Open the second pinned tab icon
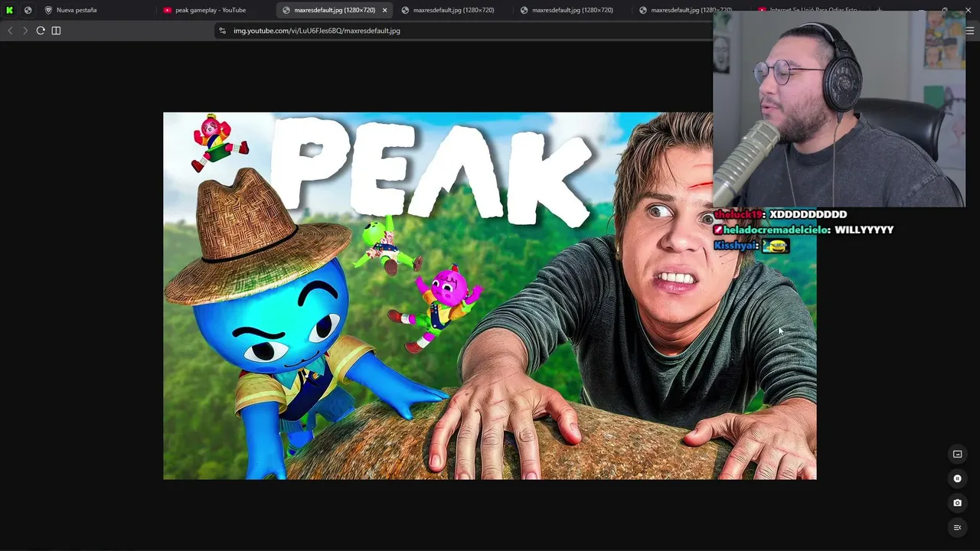This screenshot has width=980, height=551. [x=28, y=10]
